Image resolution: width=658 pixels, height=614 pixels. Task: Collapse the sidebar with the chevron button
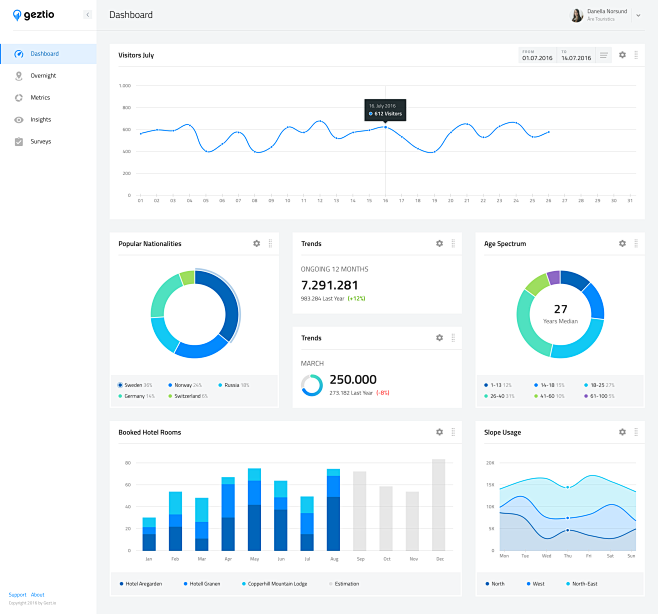[x=88, y=15]
